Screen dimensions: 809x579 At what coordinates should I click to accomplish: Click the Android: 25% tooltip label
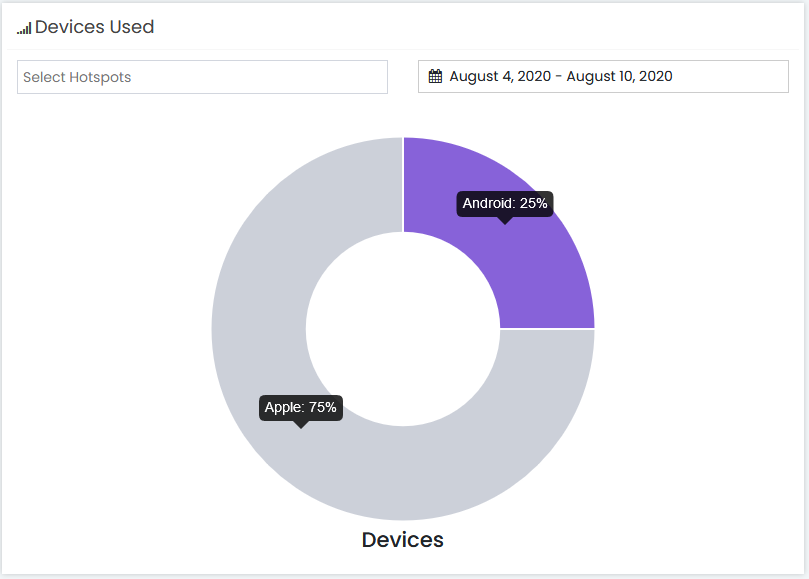pyautogui.click(x=505, y=203)
